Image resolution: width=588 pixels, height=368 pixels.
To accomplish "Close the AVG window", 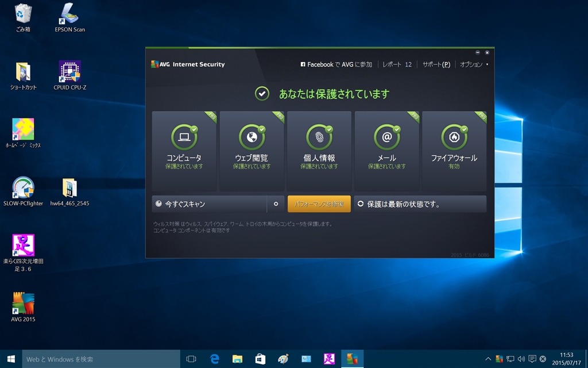I will coord(487,52).
